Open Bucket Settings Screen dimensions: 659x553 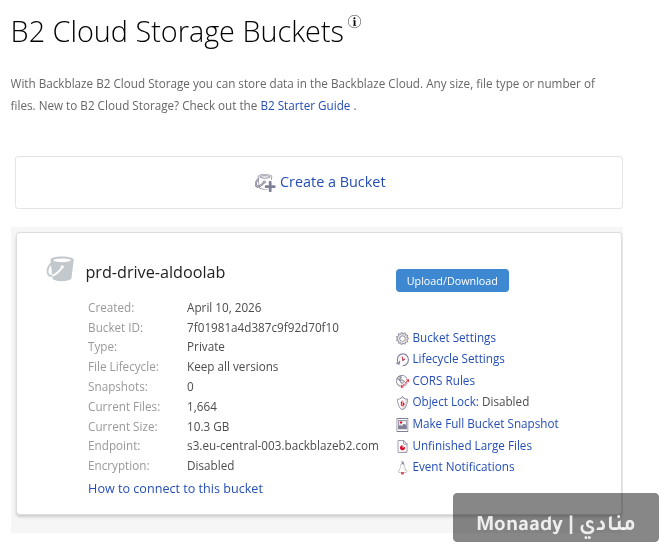tap(454, 337)
